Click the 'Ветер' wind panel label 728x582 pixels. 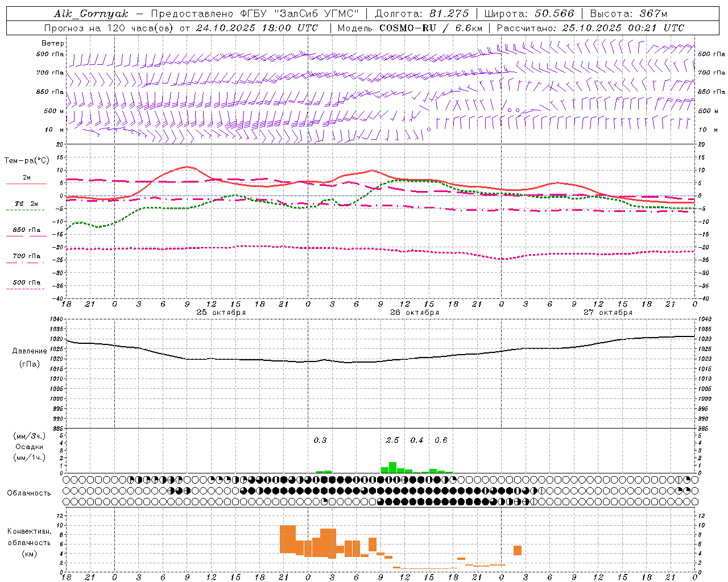(53, 43)
